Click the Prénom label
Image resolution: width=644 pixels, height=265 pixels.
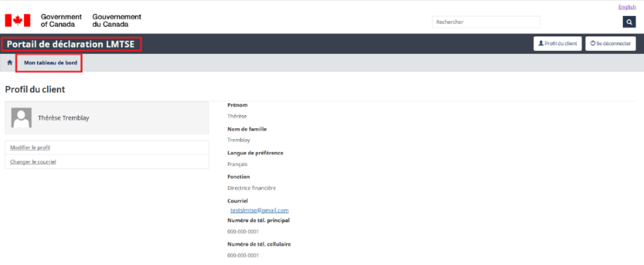(x=237, y=105)
